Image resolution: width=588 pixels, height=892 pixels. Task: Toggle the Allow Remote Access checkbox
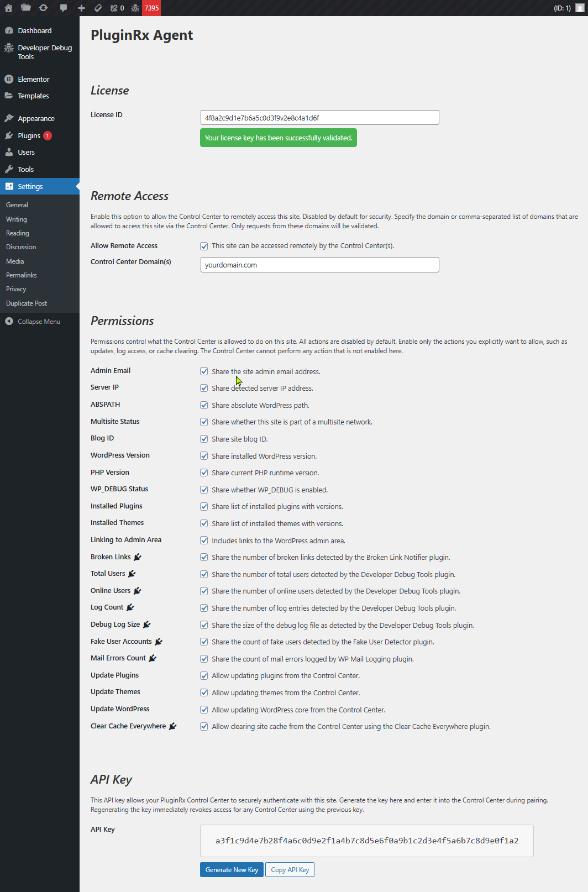pos(204,246)
